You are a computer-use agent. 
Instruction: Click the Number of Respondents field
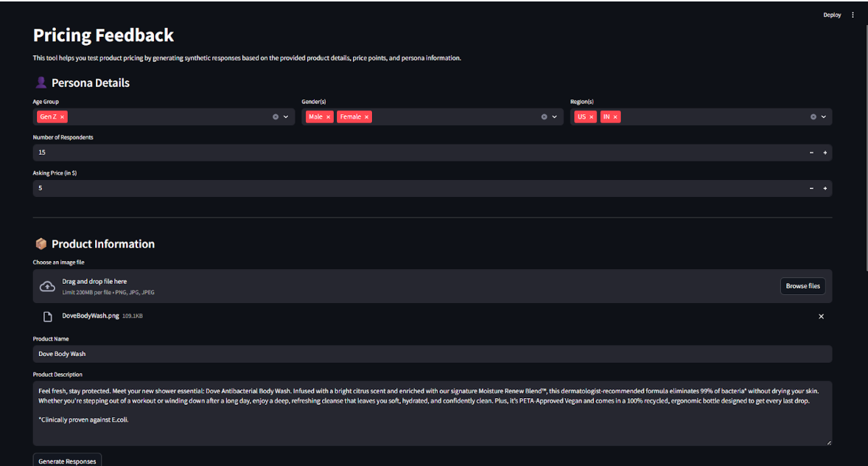(x=419, y=153)
